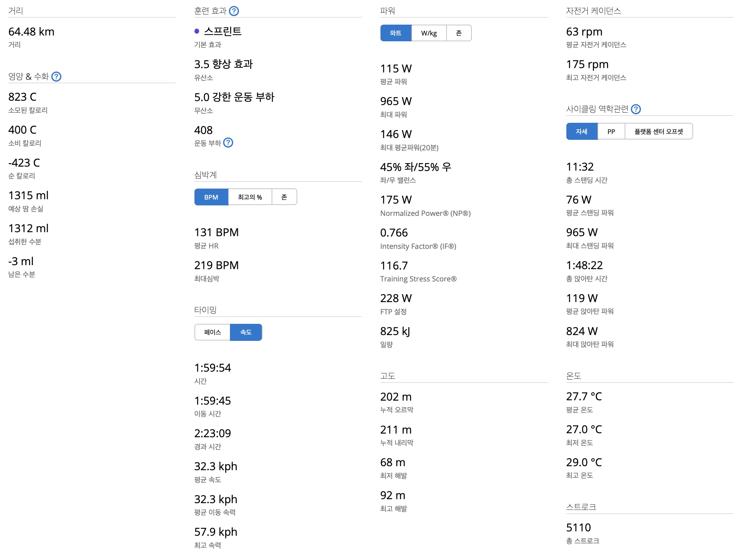Select BPM heart rate view

(x=211, y=197)
